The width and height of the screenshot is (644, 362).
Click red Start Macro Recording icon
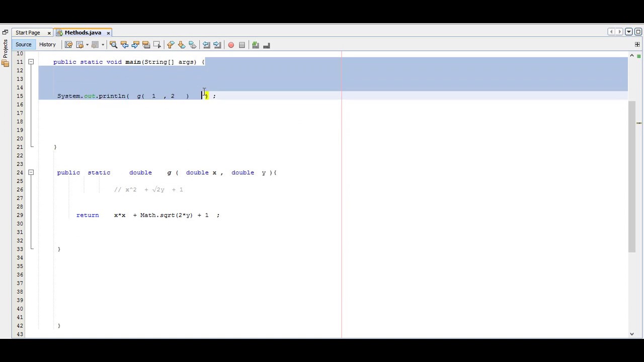pos(231,45)
